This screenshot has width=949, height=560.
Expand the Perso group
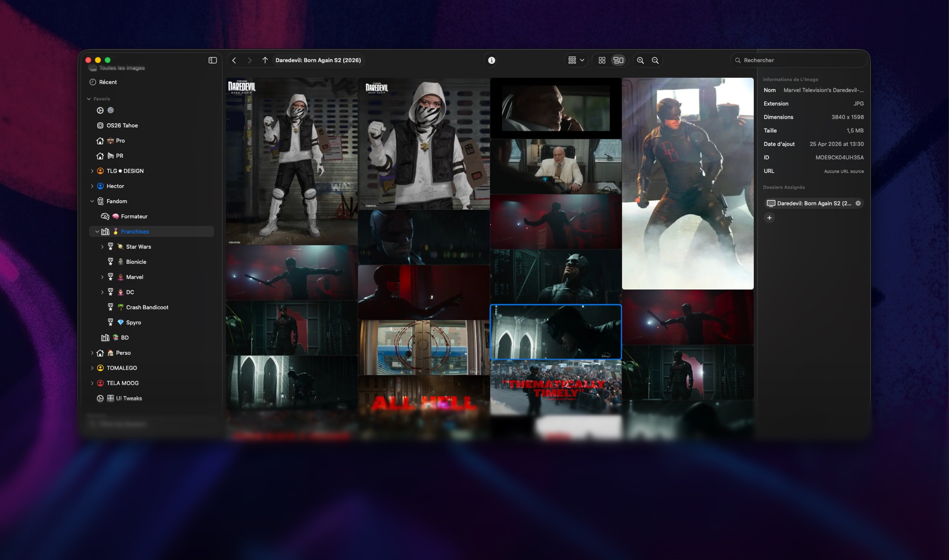(x=92, y=353)
